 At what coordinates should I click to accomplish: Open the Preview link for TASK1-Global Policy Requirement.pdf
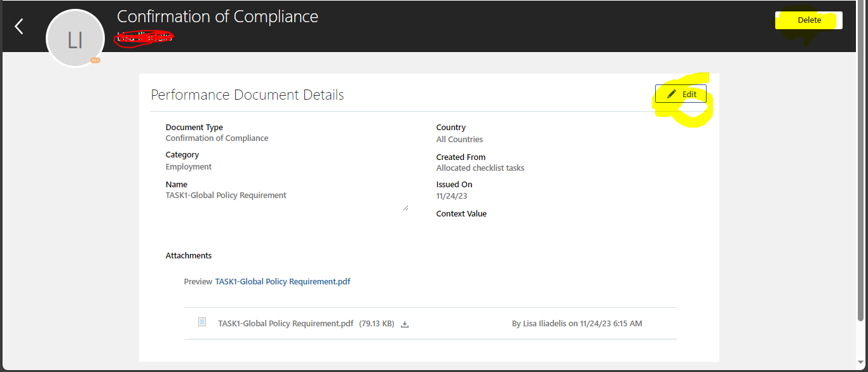[282, 281]
